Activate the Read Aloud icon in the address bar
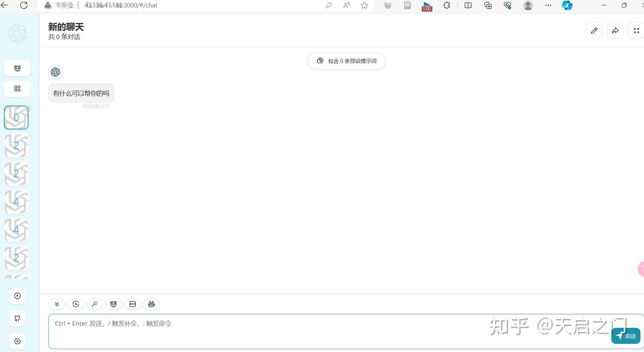 [x=346, y=5]
